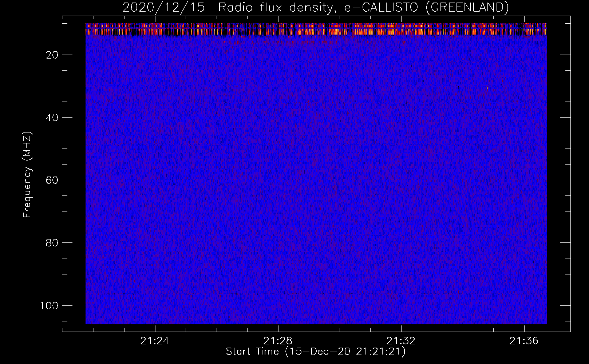
Task: Click the '21:24' time tick label
Action: click(x=155, y=341)
